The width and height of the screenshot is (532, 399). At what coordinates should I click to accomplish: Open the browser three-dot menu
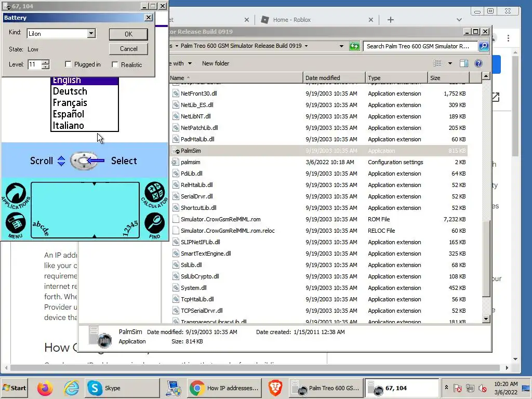[x=508, y=38]
